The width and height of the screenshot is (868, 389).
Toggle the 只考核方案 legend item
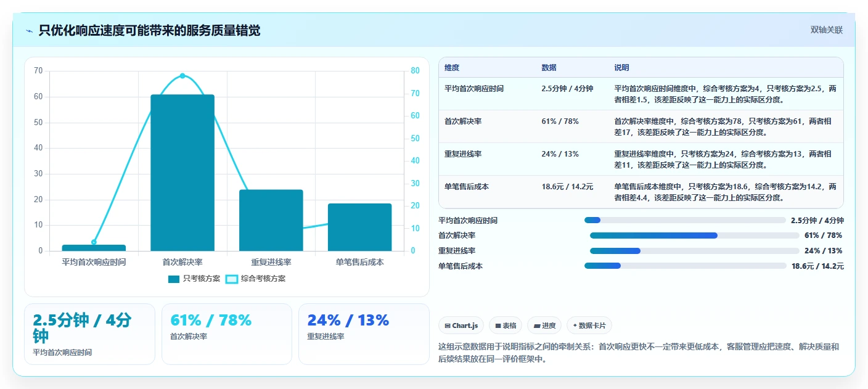pyautogui.click(x=194, y=279)
